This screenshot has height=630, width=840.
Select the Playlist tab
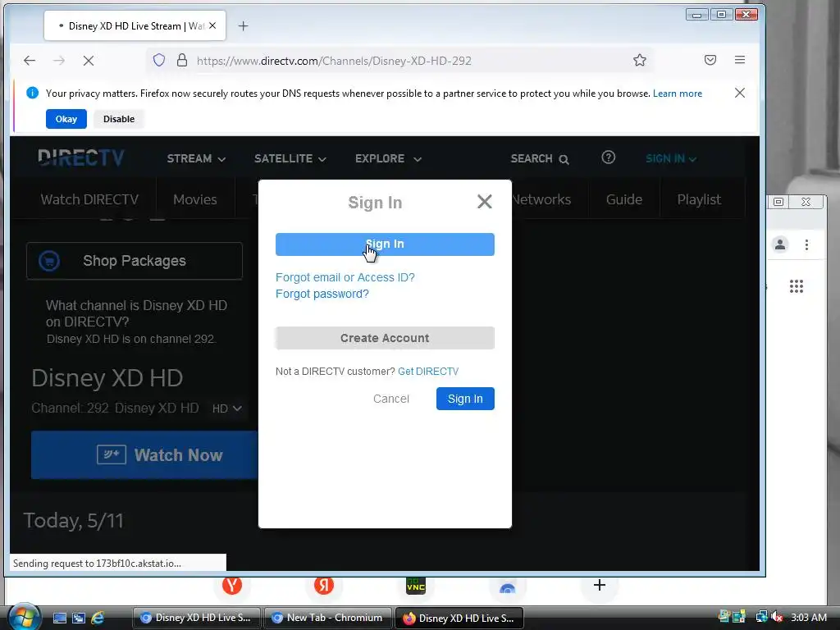pyautogui.click(x=699, y=199)
